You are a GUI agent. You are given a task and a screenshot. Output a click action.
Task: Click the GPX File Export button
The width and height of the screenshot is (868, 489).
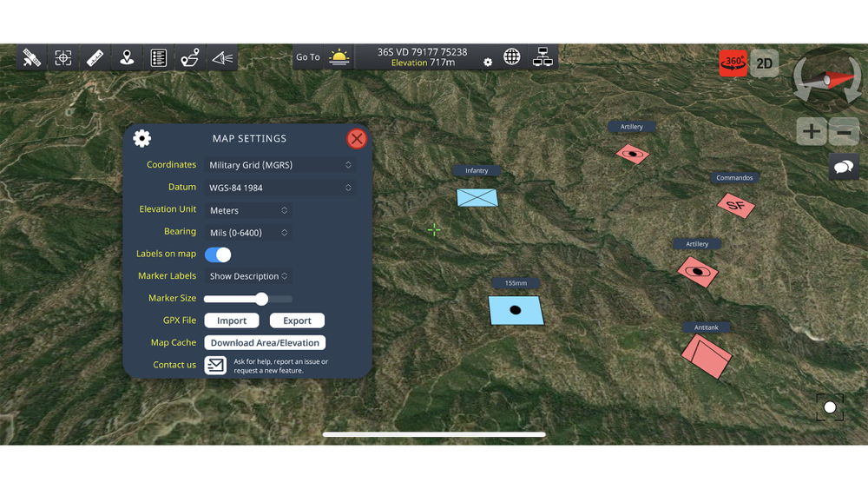click(297, 320)
